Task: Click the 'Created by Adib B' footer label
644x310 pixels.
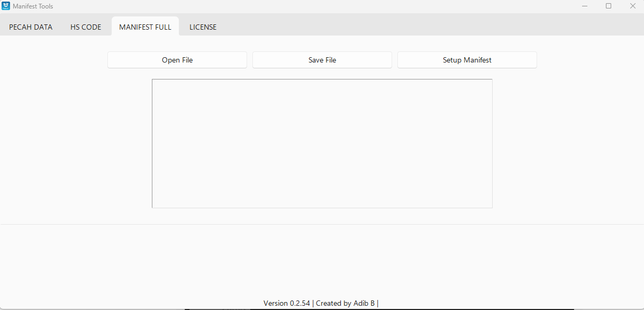Action: [345, 304]
